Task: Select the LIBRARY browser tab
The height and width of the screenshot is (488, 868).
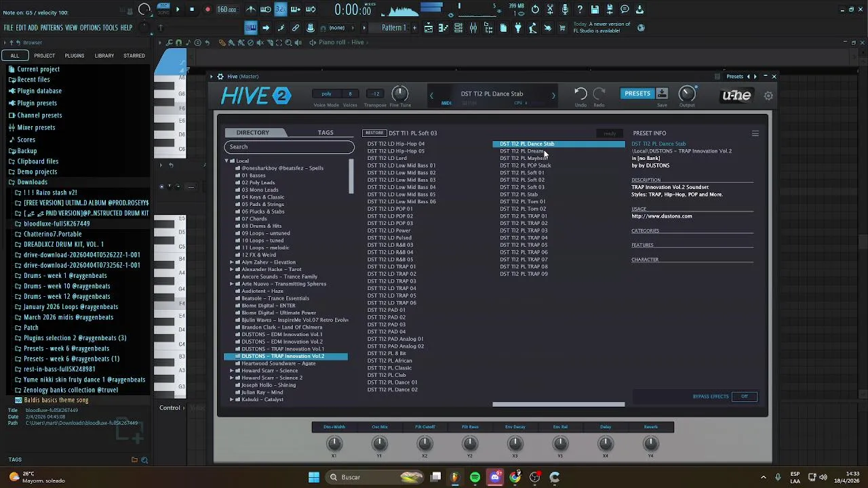Action: [x=104, y=56]
